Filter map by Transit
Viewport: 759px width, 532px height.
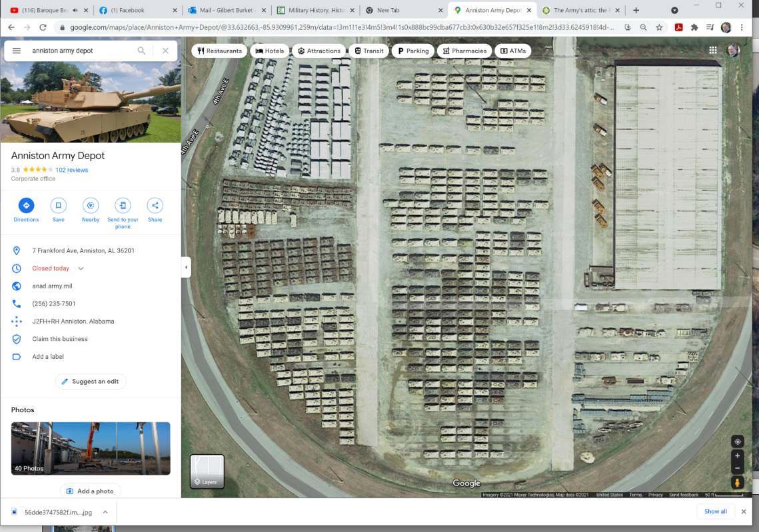[369, 51]
